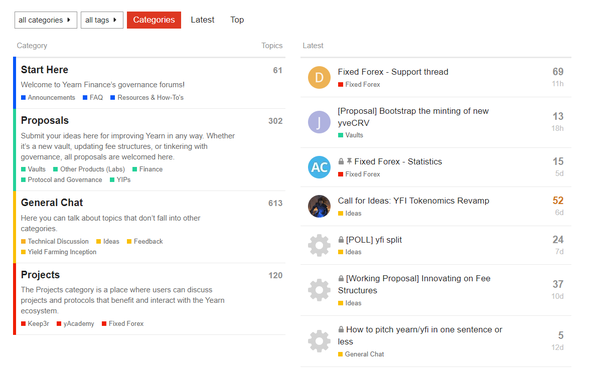Open Protocol and Governance subcategory
600x370 pixels.
coord(62,180)
